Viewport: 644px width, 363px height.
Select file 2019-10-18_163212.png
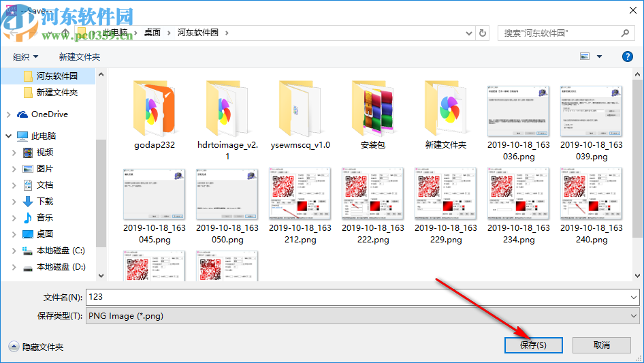[300, 206]
